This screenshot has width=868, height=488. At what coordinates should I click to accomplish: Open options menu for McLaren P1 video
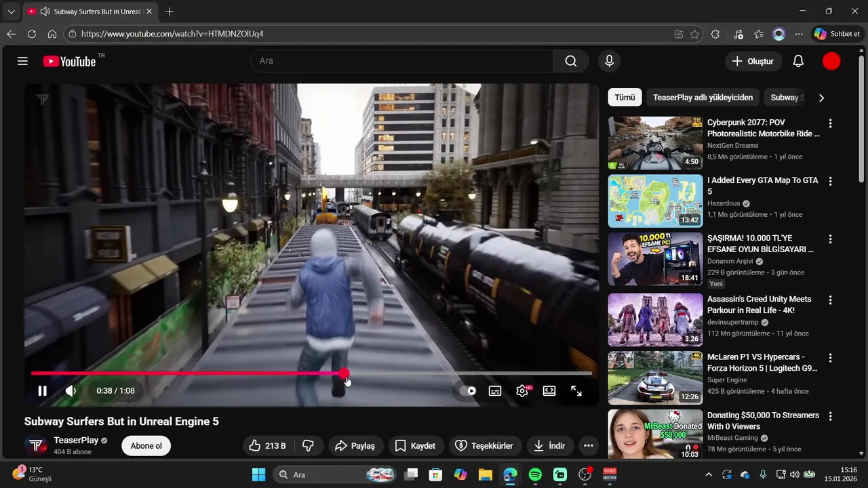pyautogui.click(x=830, y=358)
